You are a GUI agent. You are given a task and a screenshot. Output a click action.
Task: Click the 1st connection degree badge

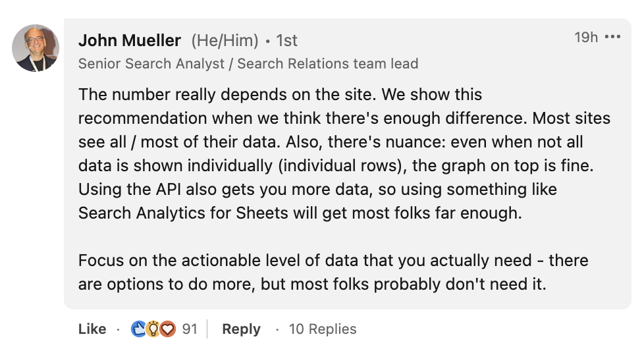coord(286,41)
